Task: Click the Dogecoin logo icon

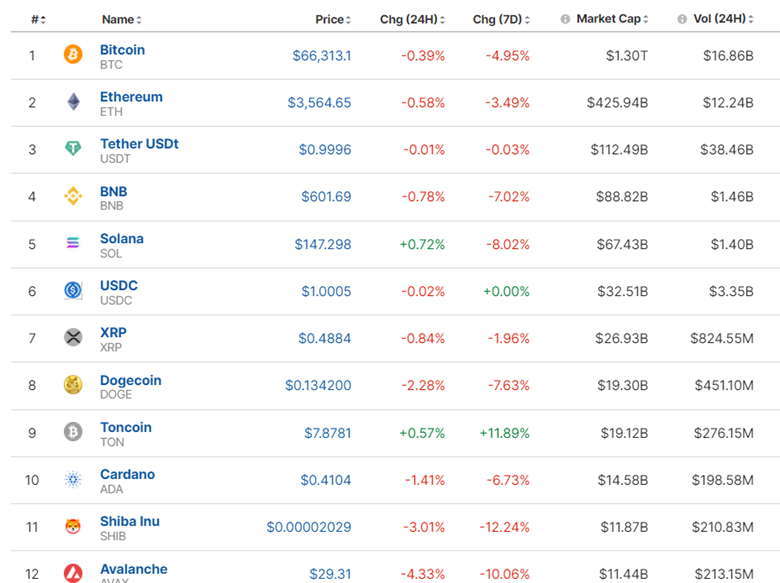Action: tap(73, 385)
